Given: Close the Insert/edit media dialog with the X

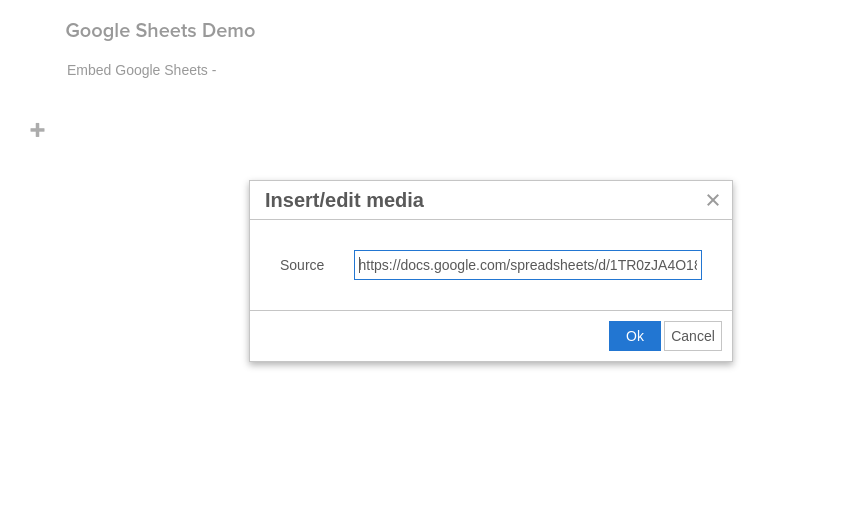Looking at the screenshot, I should pyautogui.click(x=712, y=200).
